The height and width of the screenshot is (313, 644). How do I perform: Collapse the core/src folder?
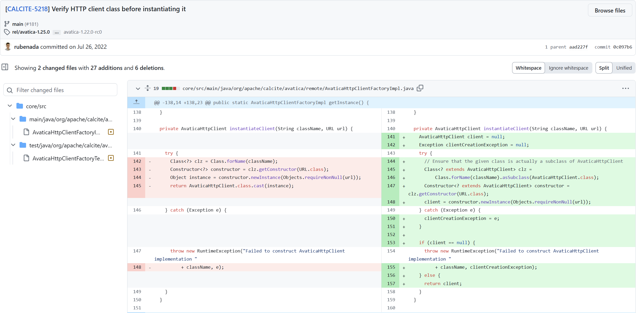coord(10,106)
